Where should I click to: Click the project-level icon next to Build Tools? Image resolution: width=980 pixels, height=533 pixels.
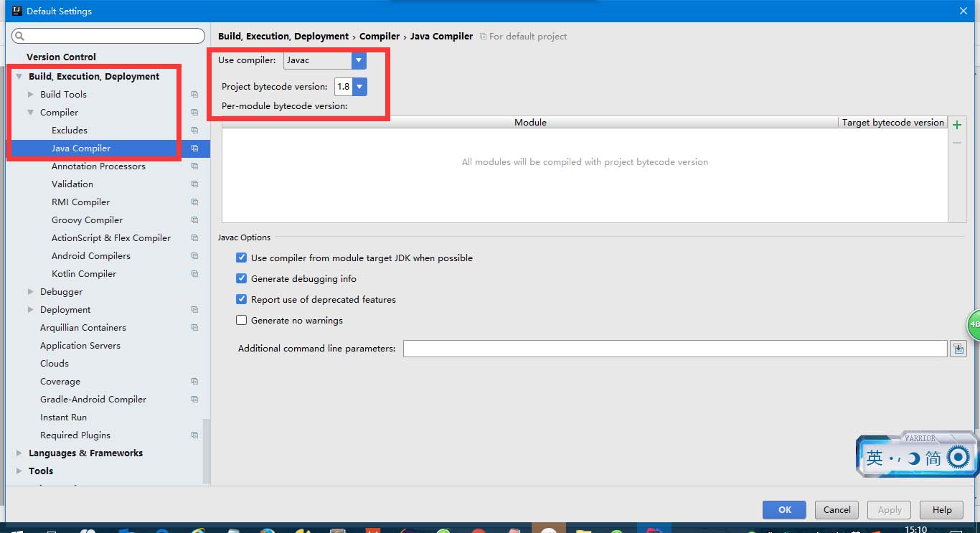tap(194, 95)
